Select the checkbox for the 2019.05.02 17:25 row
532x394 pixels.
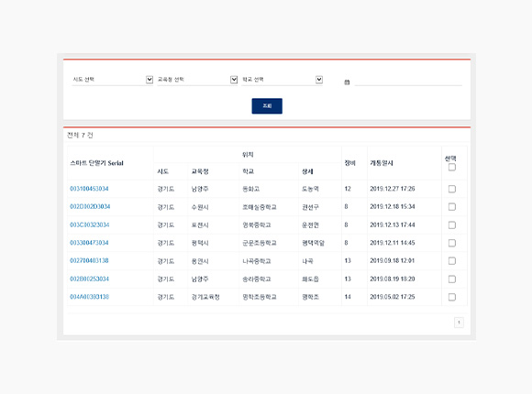tap(452, 297)
